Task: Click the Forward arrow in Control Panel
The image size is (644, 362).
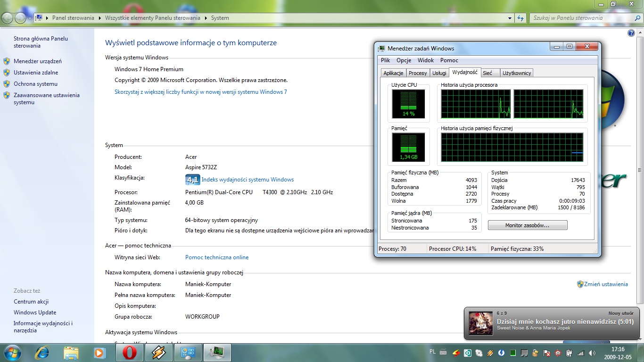Action: point(21,18)
